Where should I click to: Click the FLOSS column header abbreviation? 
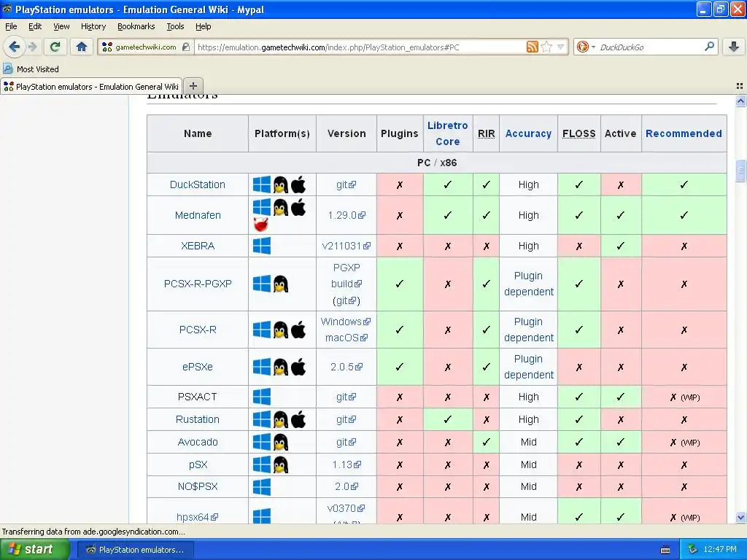[x=578, y=134]
